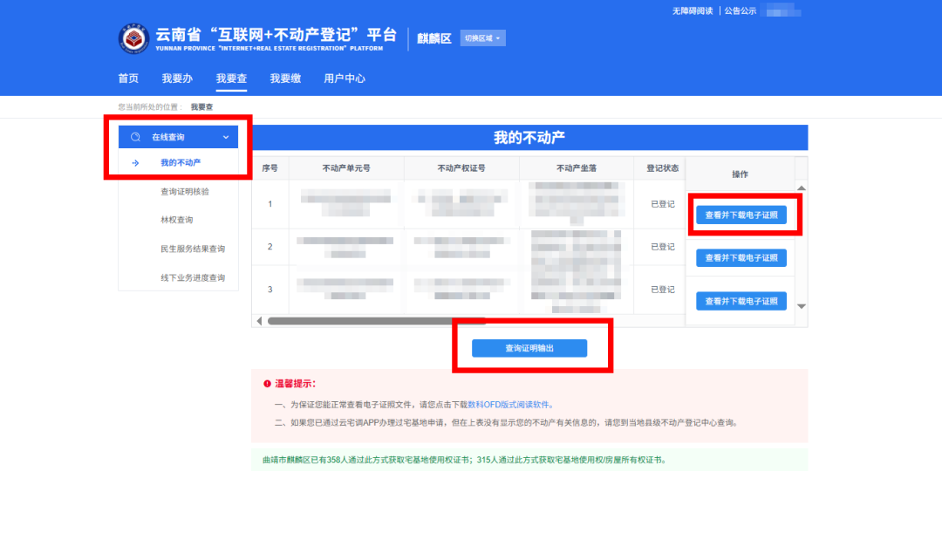Screen dimensions: 942x560
Task: Click the table horizontal scrollbar thumb
Action: pyautogui.click(x=377, y=321)
